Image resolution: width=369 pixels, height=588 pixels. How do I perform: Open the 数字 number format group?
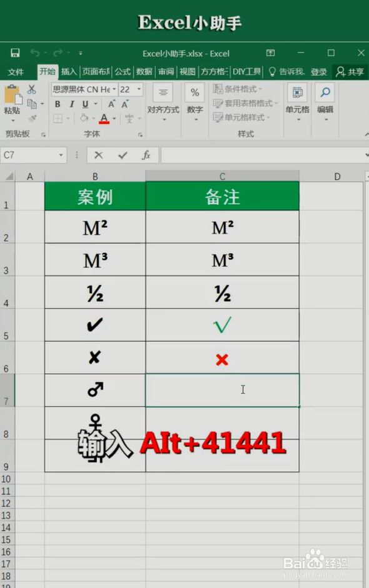(x=195, y=103)
